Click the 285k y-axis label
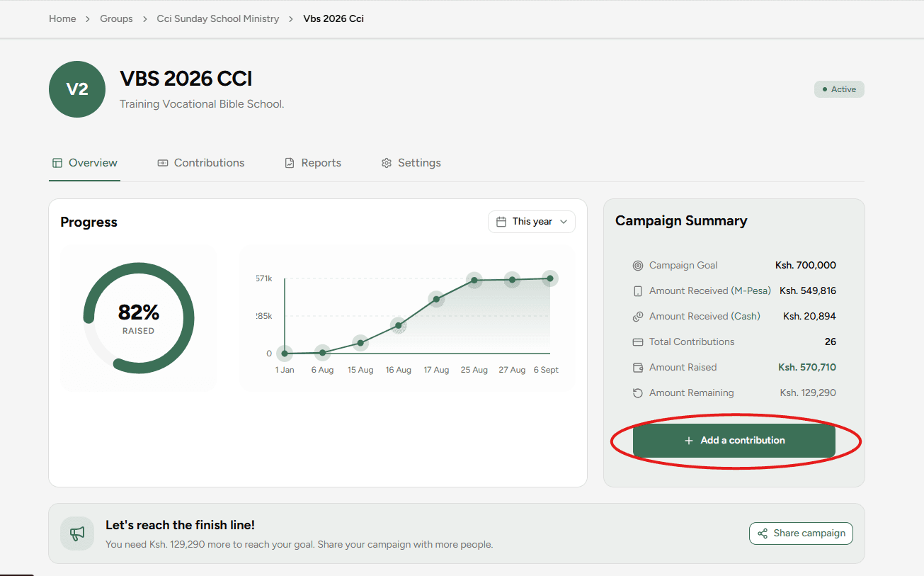924x576 pixels. click(264, 317)
